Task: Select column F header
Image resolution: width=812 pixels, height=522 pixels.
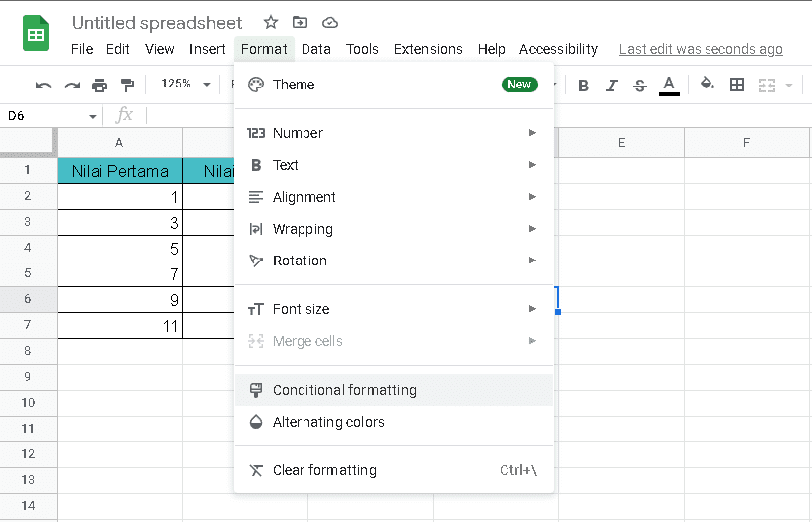Action: (x=746, y=143)
